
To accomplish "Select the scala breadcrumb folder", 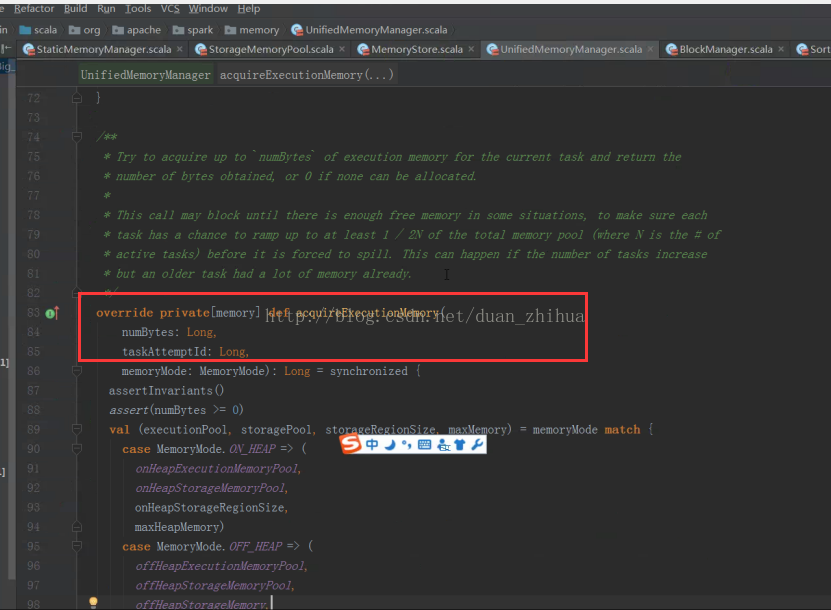I will pyautogui.click(x=38, y=30).
